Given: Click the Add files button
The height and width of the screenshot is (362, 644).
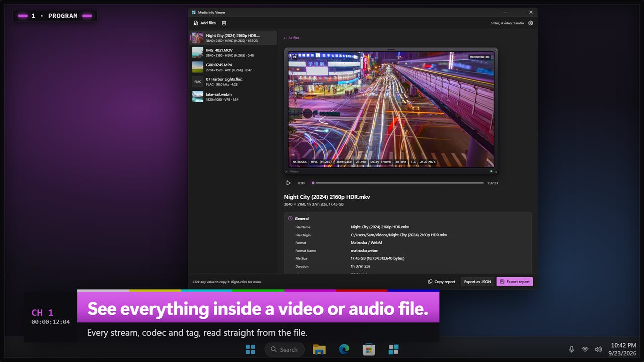Looking at the screenshot, I should (x=205, y=23).
